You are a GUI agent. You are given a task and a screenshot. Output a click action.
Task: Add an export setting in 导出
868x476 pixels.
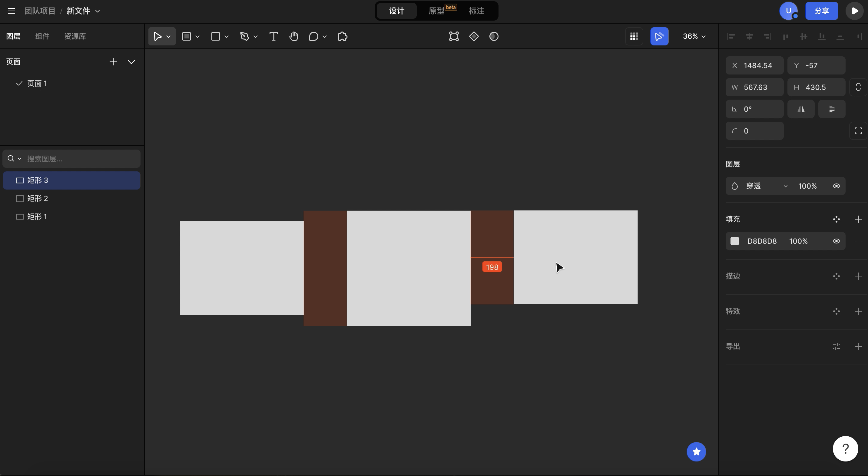[x=858, y=346]
